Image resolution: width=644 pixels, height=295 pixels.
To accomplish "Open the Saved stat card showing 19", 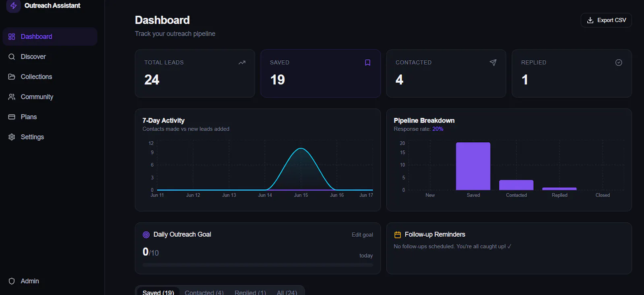I will [x=320, y=74].
